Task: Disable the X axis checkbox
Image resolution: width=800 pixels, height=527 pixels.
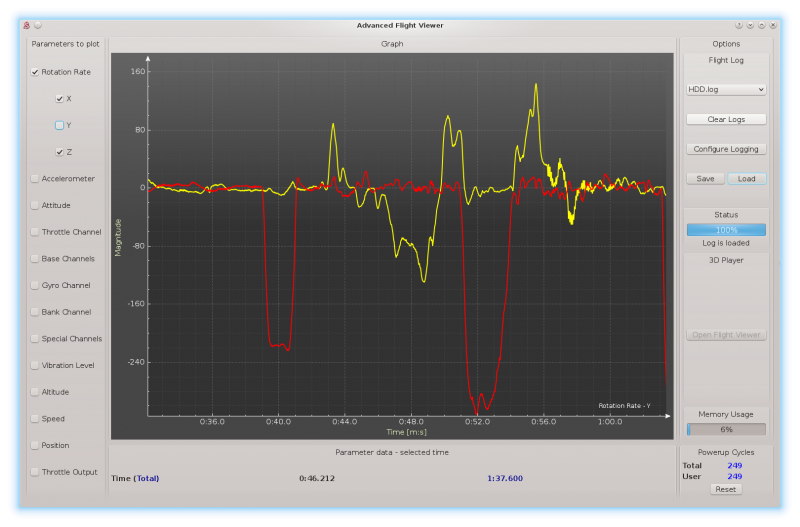Action: click(60, 99)
